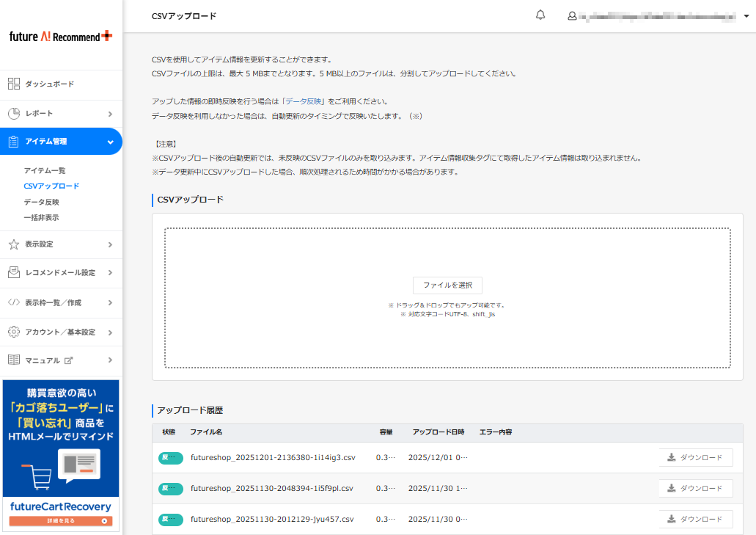Screen dimensions: 756x535
Task: Open アイテム一覧 in the sidebar
Action: pos(45,170)
